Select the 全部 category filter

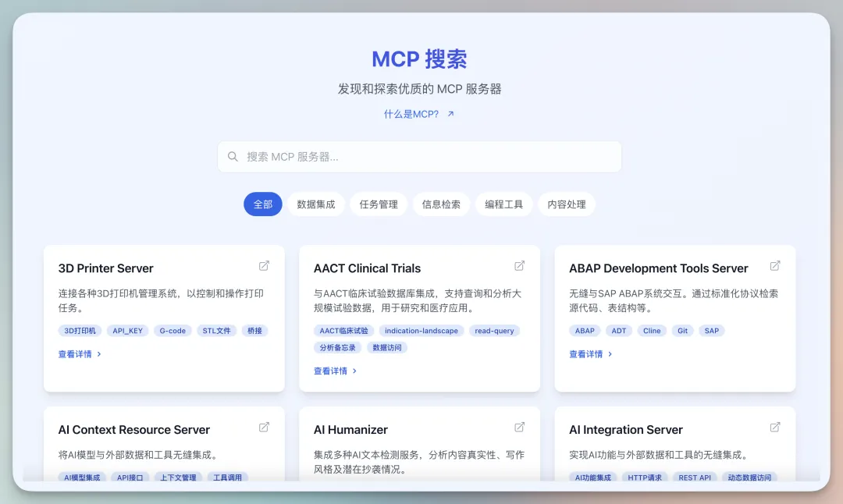click(263, 204)
